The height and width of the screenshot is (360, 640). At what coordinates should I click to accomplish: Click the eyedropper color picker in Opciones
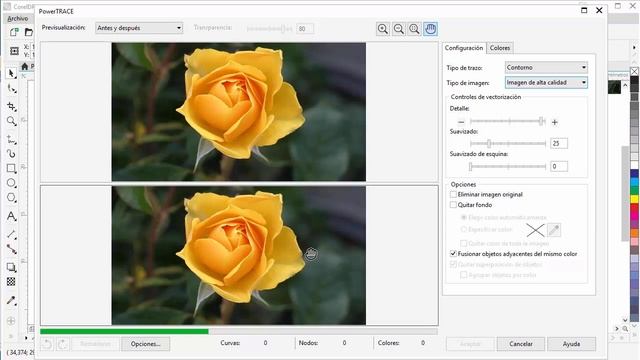point(554,230)
